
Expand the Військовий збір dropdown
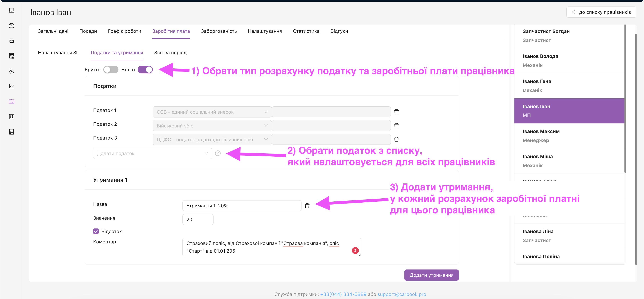point(212,126)
